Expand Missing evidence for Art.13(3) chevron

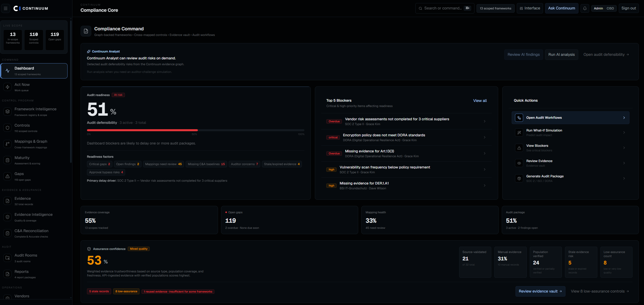pyautogui.click(x=485, y=153)
